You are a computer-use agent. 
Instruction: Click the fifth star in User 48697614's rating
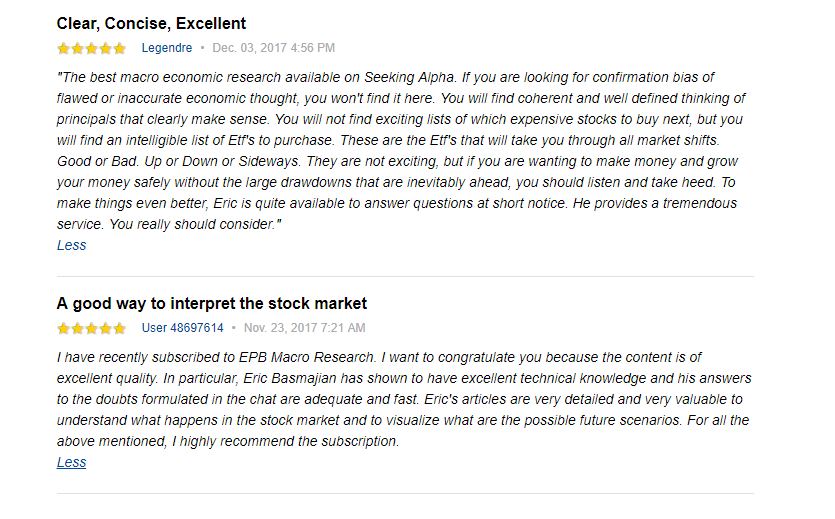120,328
